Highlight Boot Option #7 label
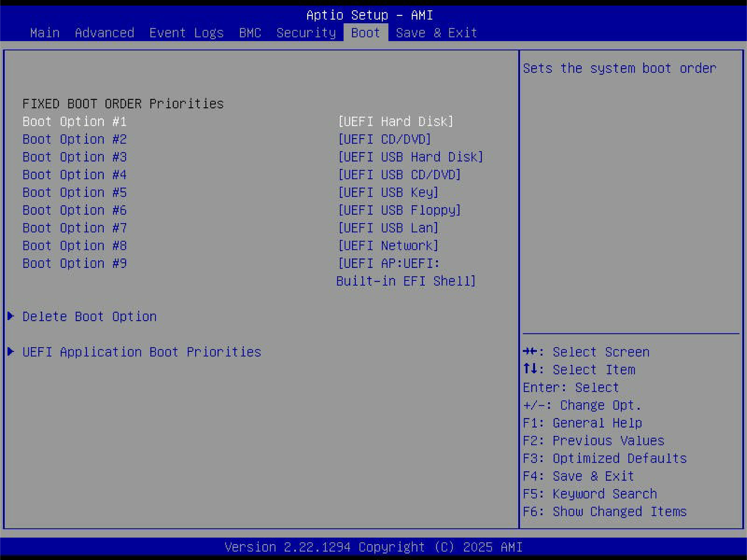 click(x=74, y=228)
